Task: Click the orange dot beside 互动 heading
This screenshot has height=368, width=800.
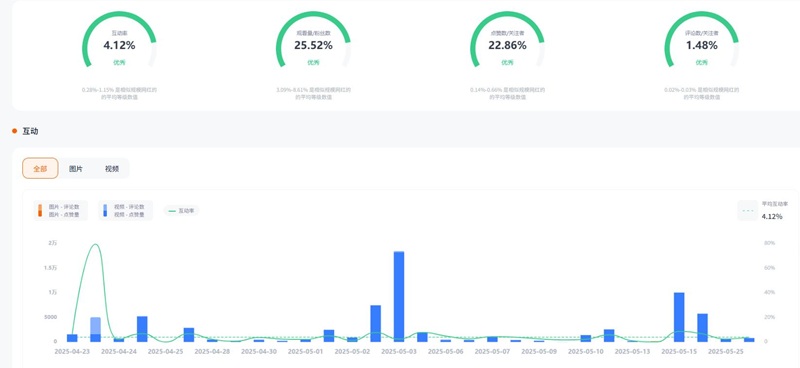Action: click(14, 131)
